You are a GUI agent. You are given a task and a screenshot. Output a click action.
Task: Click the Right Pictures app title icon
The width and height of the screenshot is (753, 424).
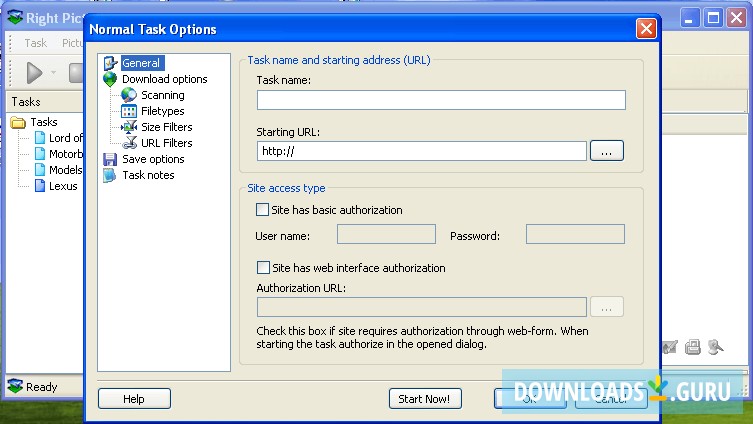point(15,18)
